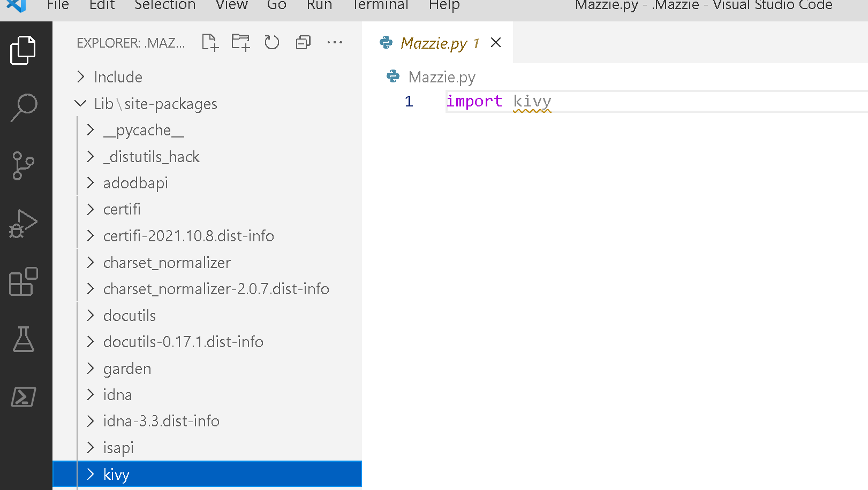The image size is (868, 490).
Task: Open the Source Control view
Action: point(23,166)
